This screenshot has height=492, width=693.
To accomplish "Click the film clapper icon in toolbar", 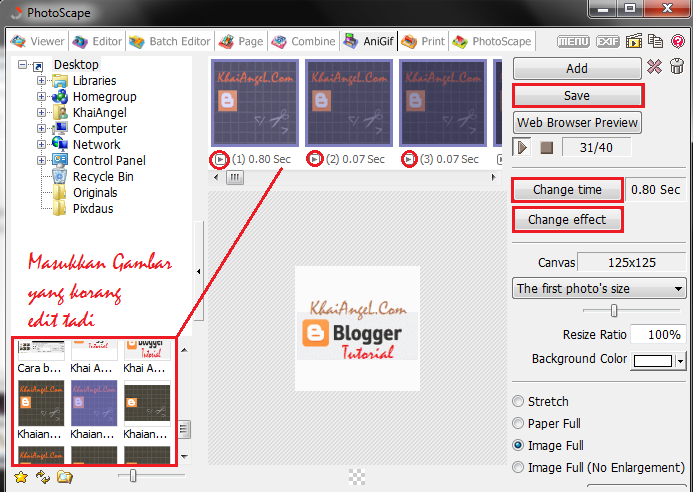I will tap(634, 41).
